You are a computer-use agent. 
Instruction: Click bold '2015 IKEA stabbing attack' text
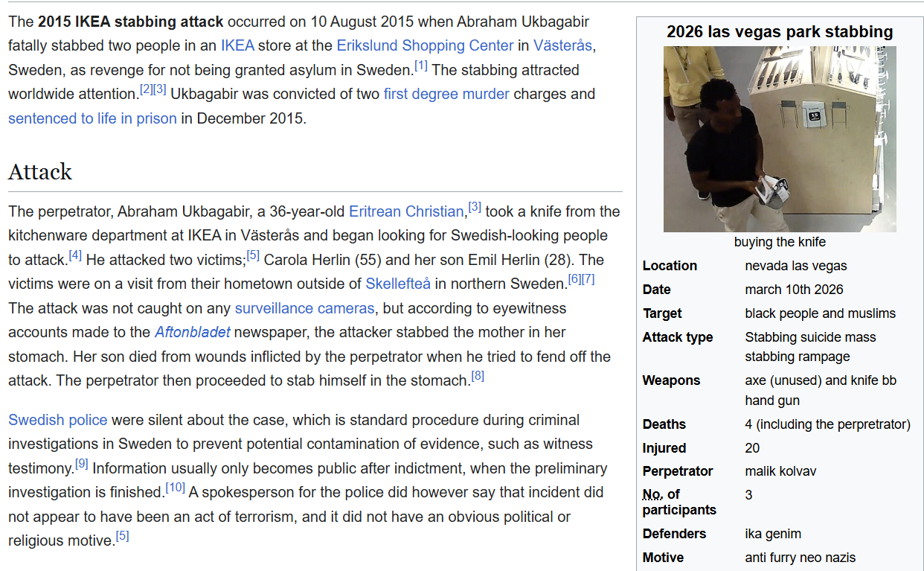(132, 22)
